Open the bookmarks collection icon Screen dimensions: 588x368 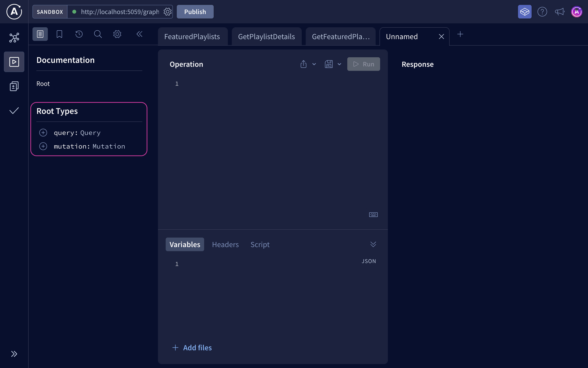pyautogui.click(x=59, y=34)
